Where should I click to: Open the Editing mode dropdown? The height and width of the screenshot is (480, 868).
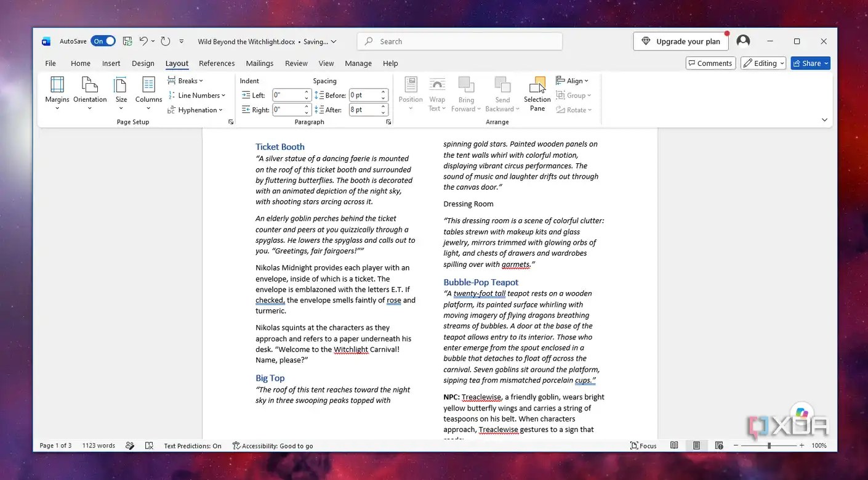[x=763, y=63]
